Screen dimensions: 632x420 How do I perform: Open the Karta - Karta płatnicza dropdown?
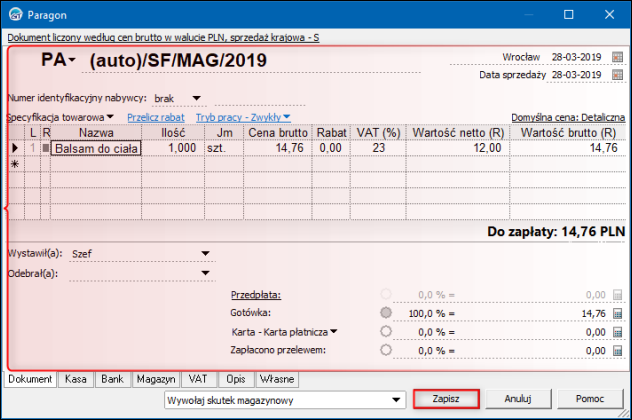(333, 331)
